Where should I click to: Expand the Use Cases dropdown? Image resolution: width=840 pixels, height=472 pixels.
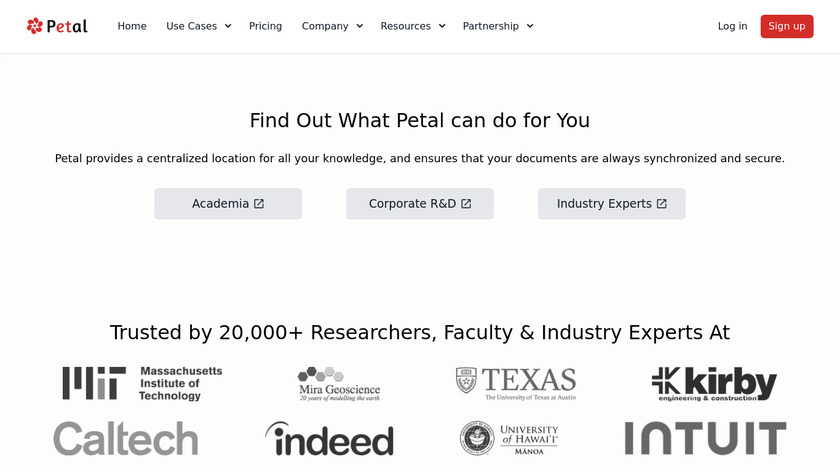pyautogui.click(x=198, y=26)
